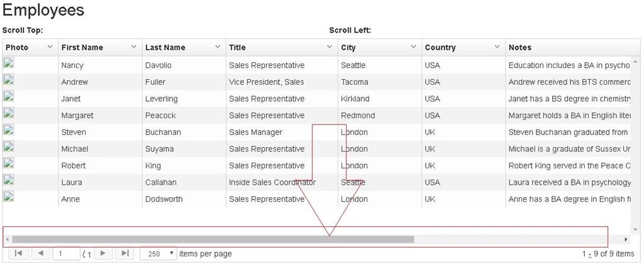Viewport: 644px width, 267px height.
Task: Click Nancy Davolio's photo thumbnail
Action: (x=9, y=63)
